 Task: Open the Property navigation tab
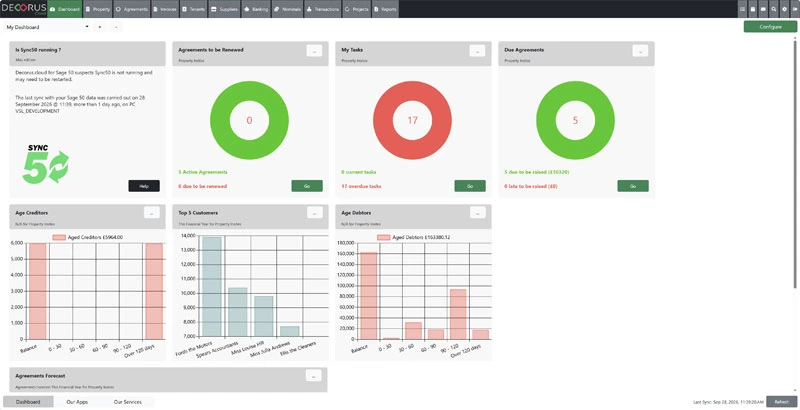click(x=98, y=9)
